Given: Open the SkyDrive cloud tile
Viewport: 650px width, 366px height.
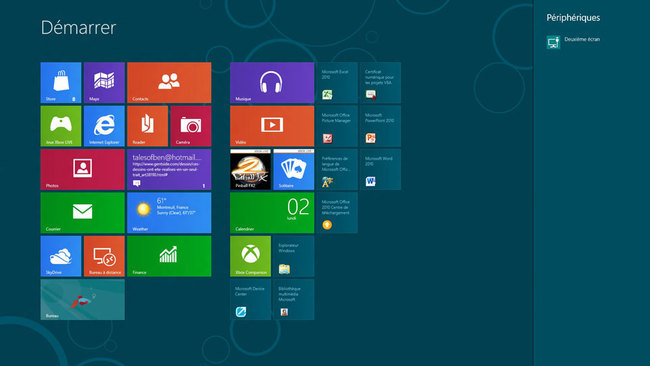Looking at the screenshot, I should [x=61, y=256].
